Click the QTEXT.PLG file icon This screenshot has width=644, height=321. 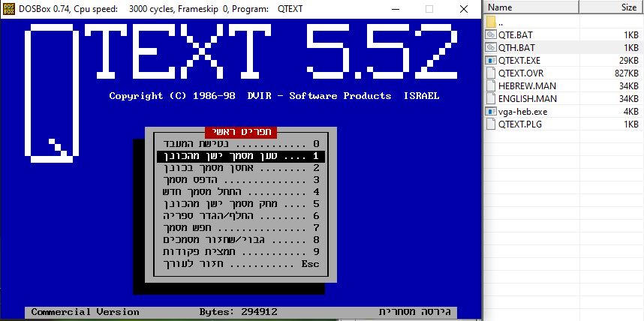(x=490, y=124)
